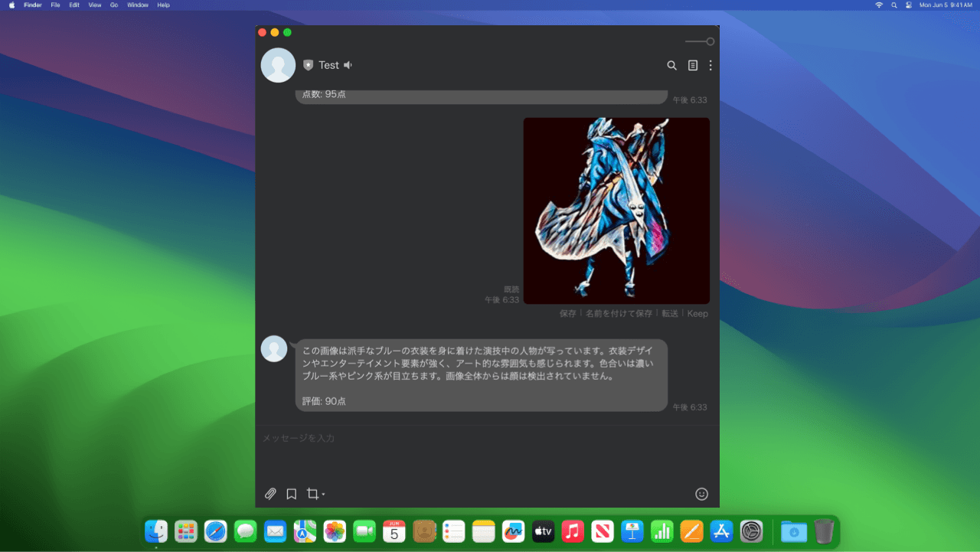Open Music from the Dock
The height and width of the screenshot is (552, 980).
pos(573,531)
